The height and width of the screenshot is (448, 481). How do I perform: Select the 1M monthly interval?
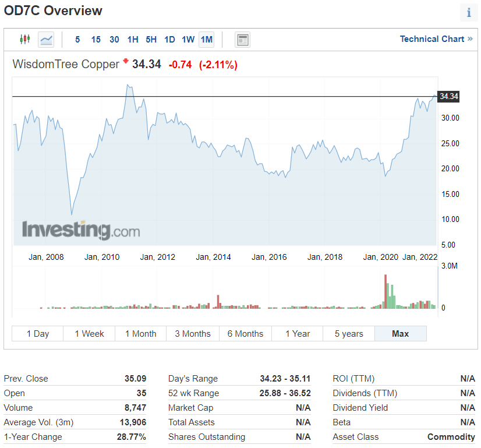click(x=206, y=40)
